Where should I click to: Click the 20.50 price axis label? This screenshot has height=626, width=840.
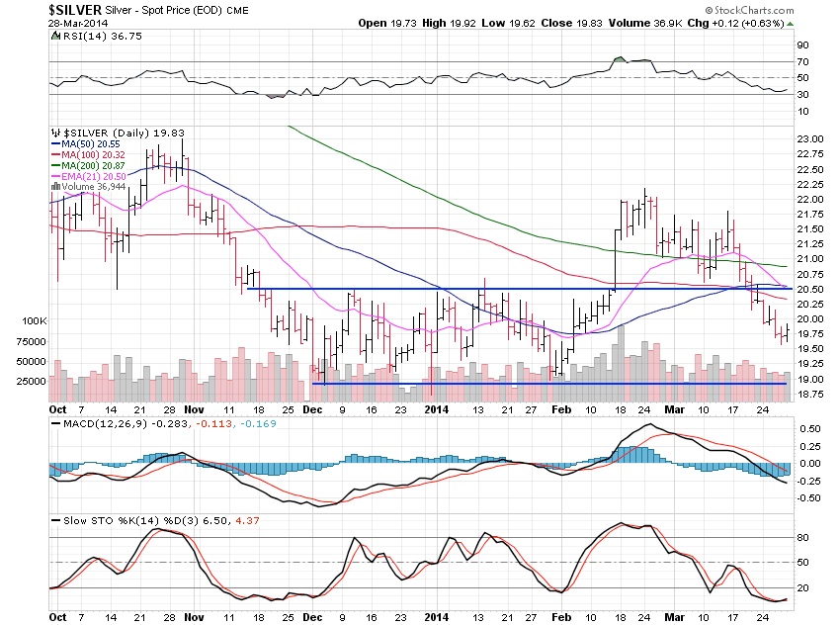click(x=810, y=289)
